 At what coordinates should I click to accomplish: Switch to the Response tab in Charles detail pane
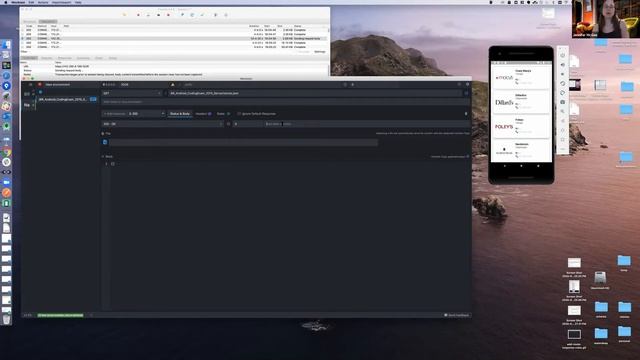click(64, 58)
